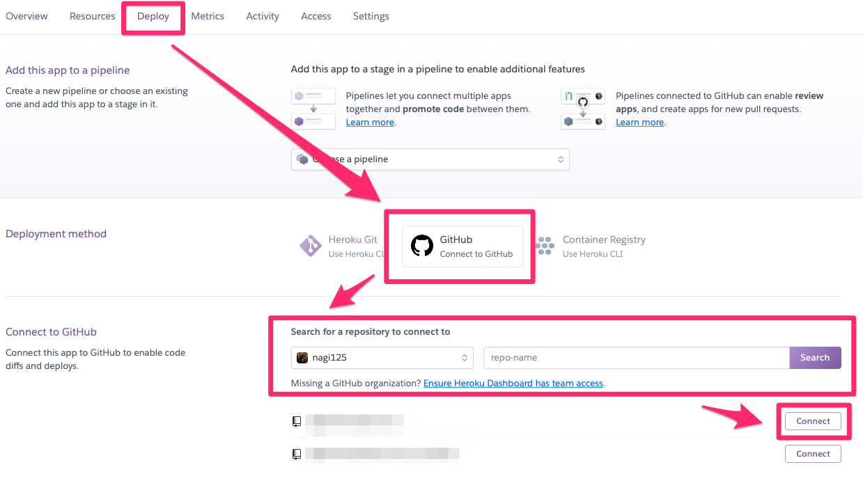
Task: Click the second repository book icon
Action: point(297,454)
